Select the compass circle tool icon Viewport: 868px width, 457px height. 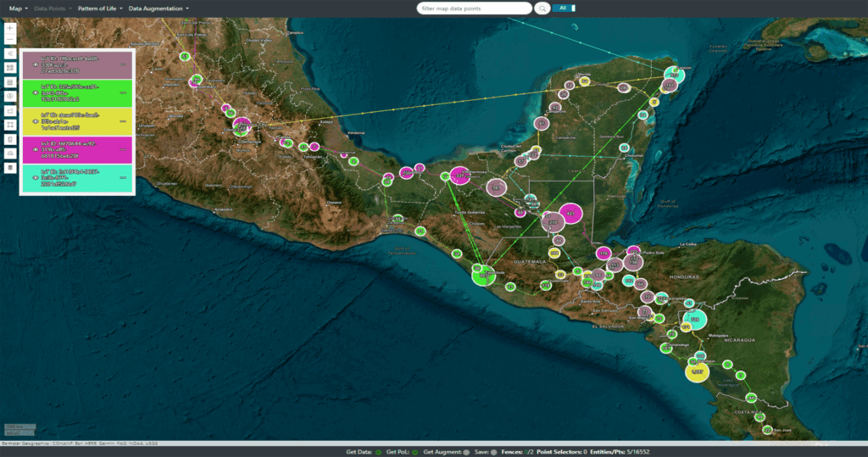pyautogui.click(x=10, y=97)
